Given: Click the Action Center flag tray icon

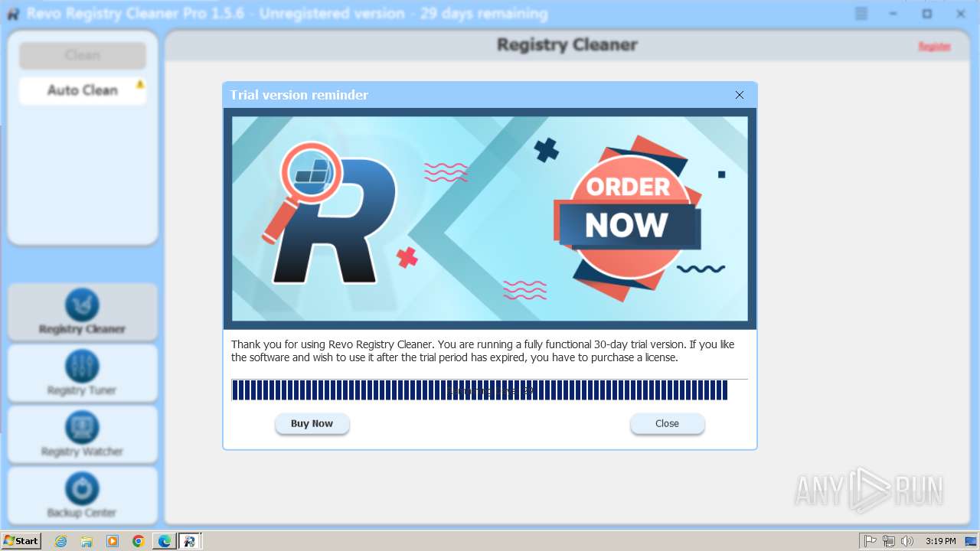Looking at the screenshot, I should [x=871, y=541].
